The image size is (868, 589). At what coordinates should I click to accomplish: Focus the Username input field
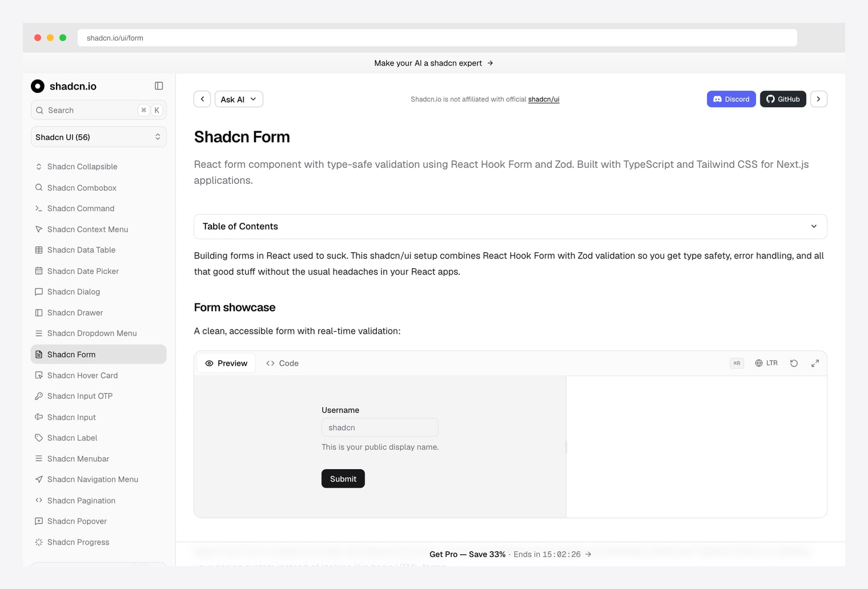tap(380, 427)
